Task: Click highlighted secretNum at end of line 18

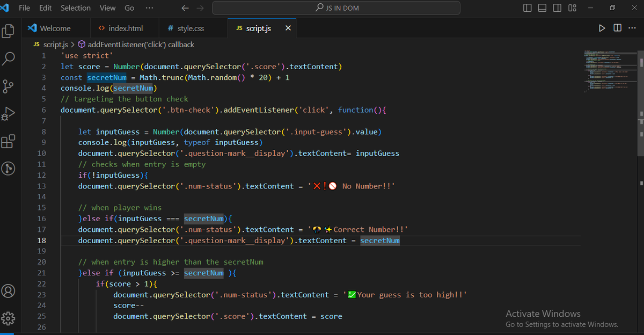Action: point(380,240)
